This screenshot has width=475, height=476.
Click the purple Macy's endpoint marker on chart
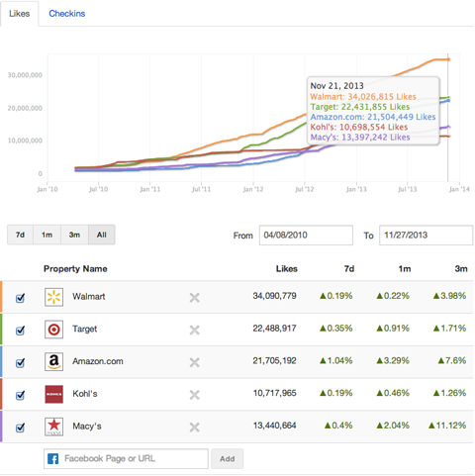448,127
